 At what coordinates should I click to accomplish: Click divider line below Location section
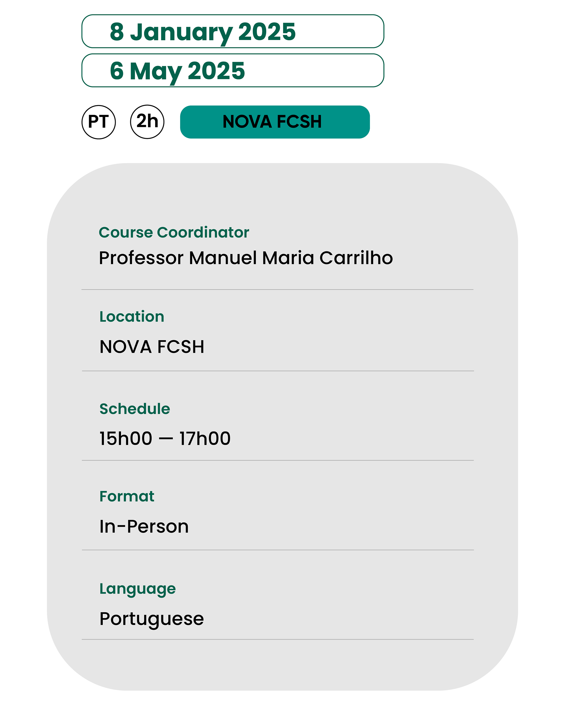(x=277, y=371)
